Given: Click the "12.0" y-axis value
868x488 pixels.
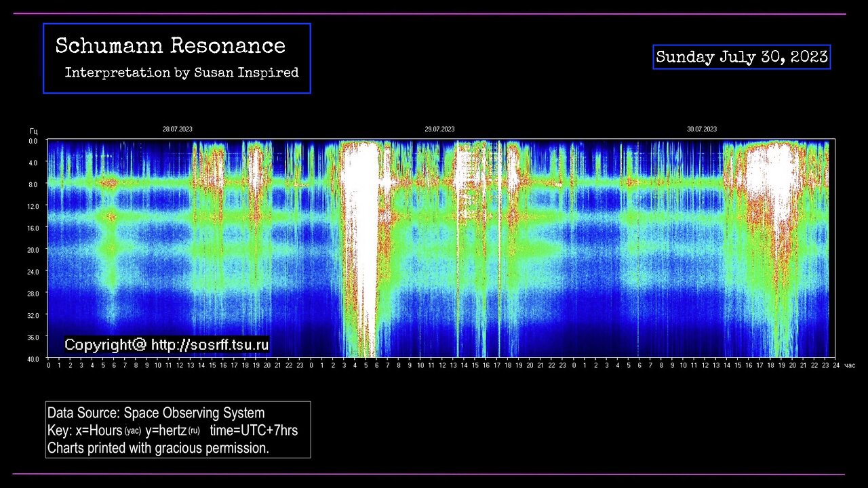Looking at the screenshot, I should (x=33, y=206).
